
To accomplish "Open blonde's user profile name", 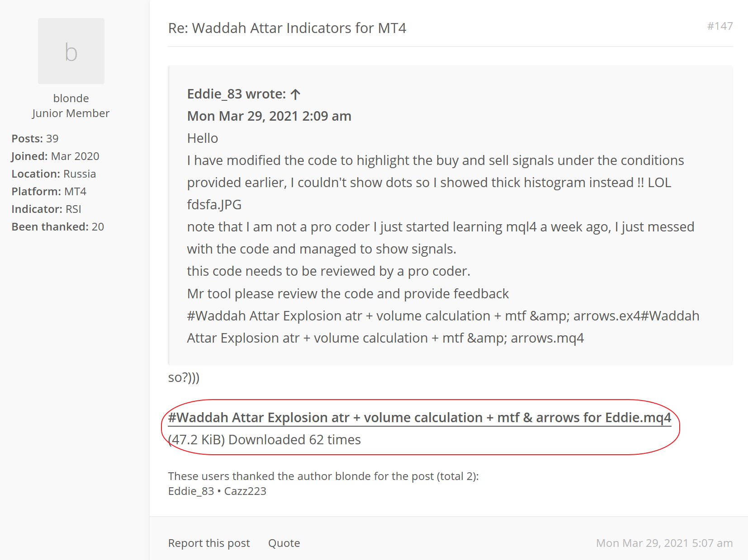I will [71, 98].
